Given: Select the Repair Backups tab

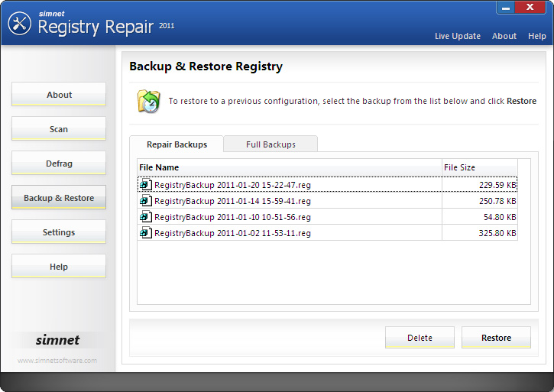Looking at the screenshot, I should (177, 144).
